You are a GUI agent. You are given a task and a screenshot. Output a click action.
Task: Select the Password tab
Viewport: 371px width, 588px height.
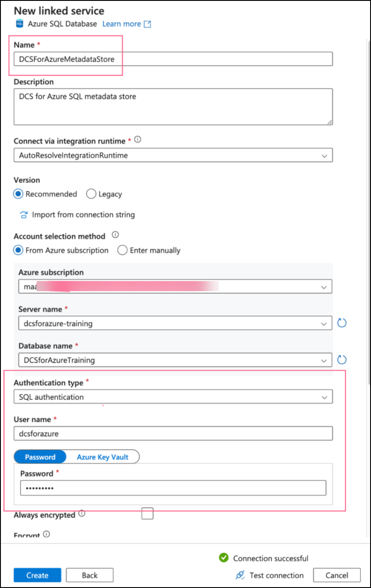coord(40,457)
